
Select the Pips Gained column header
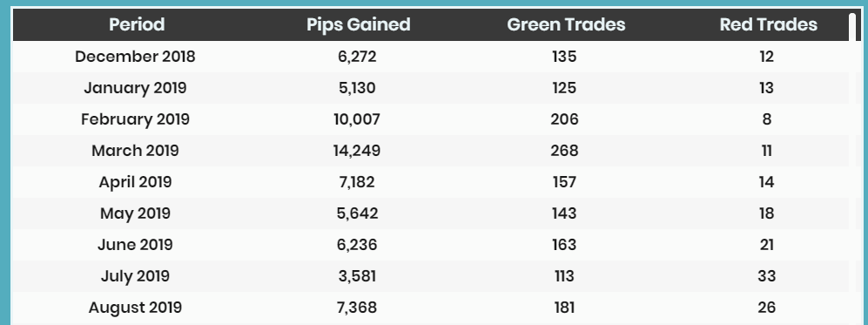[358, 25]
